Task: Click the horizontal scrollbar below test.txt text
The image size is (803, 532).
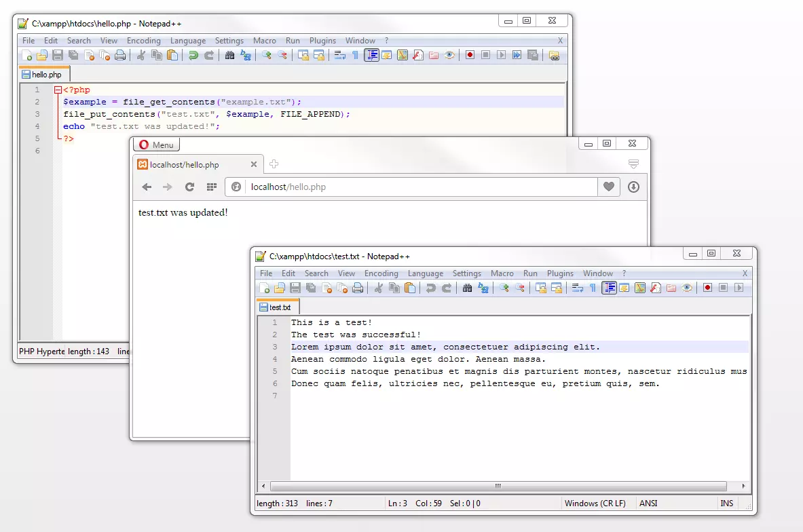Action: (x=498, y=486)
